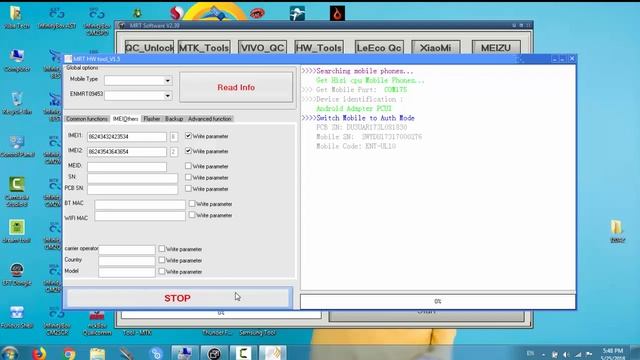Enable Country Write parameter checkbox
Image resolution: width=640 pixels, height=360 pixels.
[x=162, y=260]
